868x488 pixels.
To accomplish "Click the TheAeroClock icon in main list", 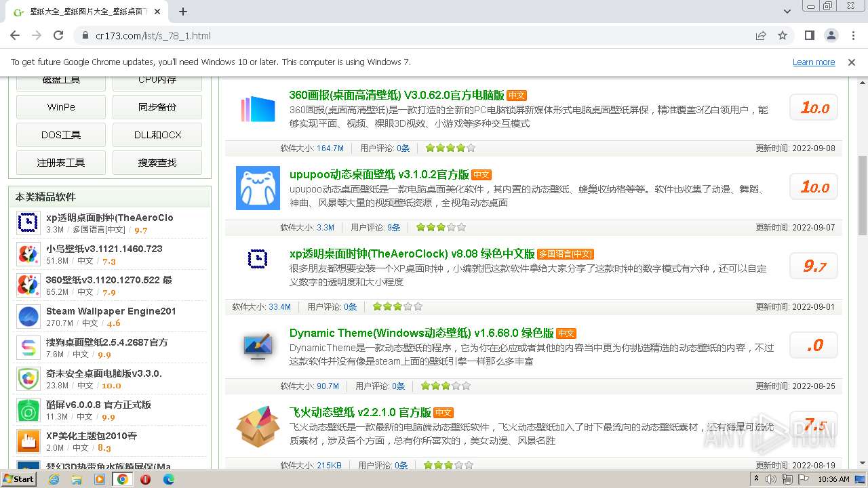I will point(258,259).
